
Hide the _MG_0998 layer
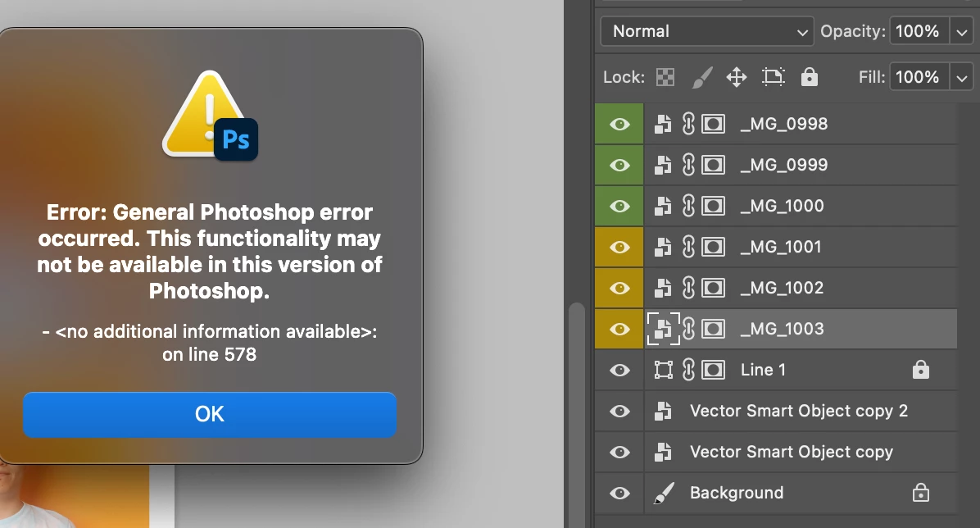click(x=619, y=124)
